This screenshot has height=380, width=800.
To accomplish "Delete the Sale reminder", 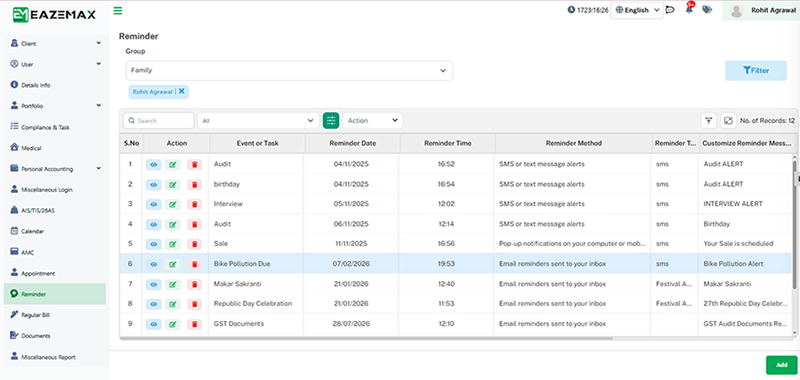I will (x=194, y=244).
